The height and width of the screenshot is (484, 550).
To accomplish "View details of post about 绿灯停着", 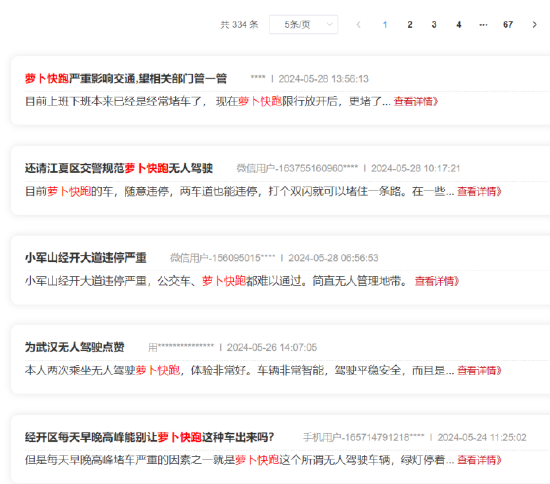I will tap(479, 460).
